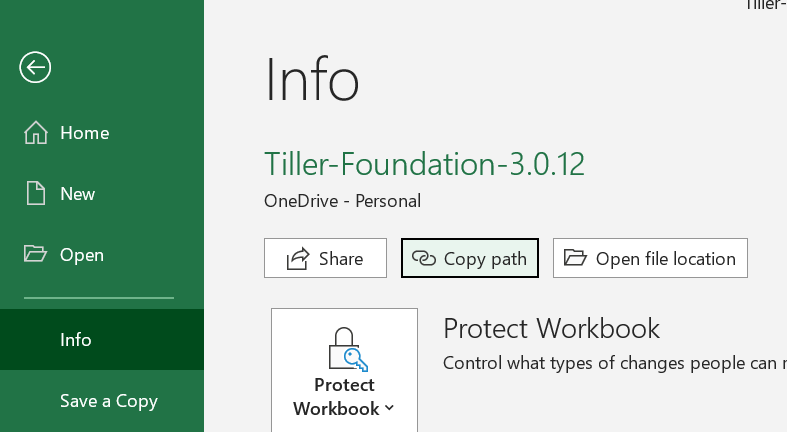This screenshot has width=787, height=432.
Task: Expand the Protect Workbook dropdown
Action: pyautogui.click(x=344, y=370)
